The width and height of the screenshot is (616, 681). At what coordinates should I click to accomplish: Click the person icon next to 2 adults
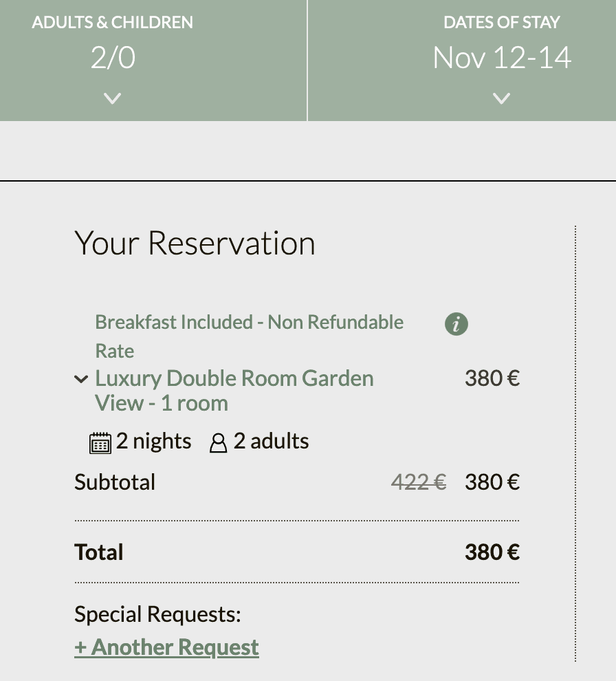[218, 443]
